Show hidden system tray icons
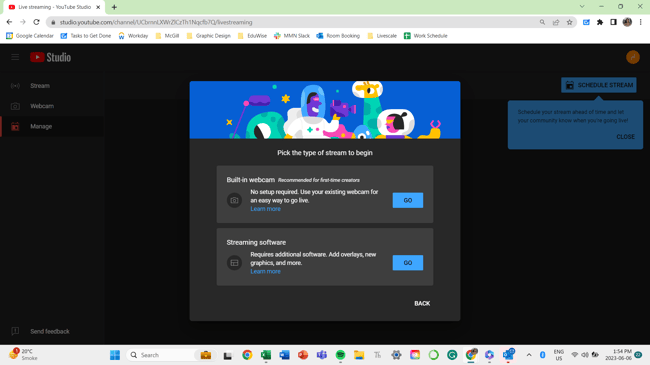This screenshot has height=365, width=650. [529, 355]
